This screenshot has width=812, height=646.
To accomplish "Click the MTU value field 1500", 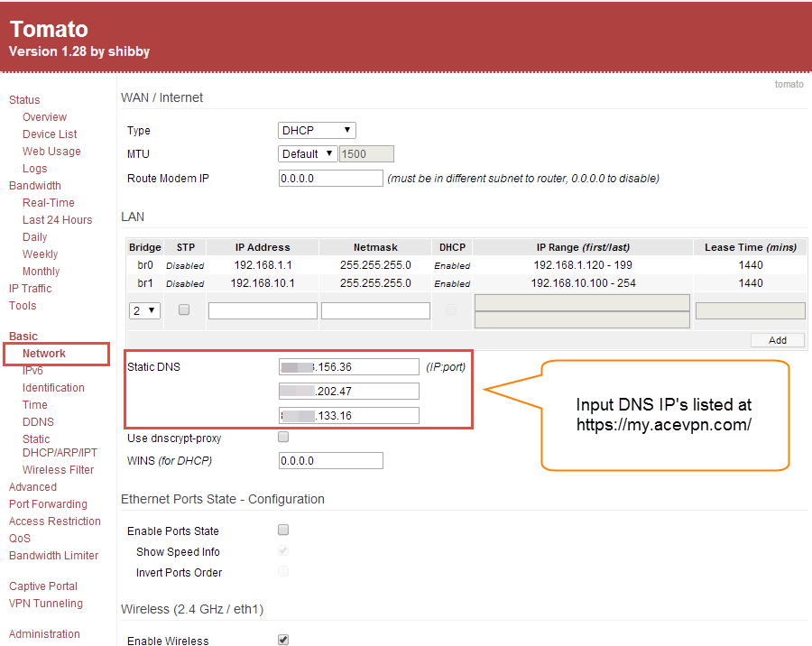I will click(366, 154).
